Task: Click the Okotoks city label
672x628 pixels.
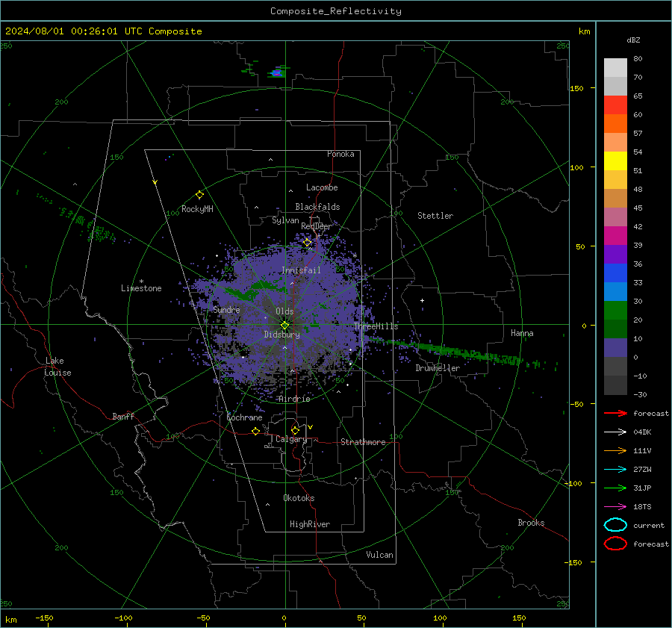Action: (299, 498)
